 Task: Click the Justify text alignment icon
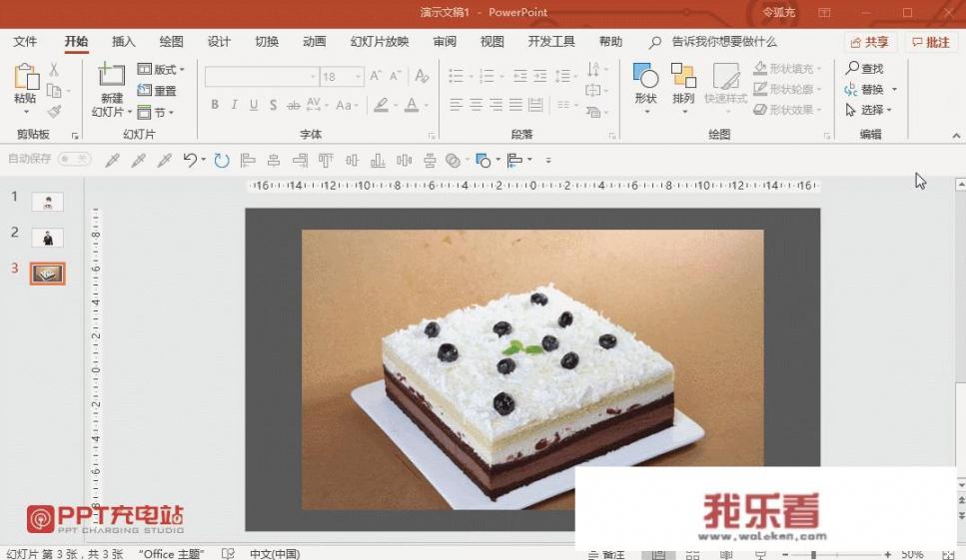[516, 105]
